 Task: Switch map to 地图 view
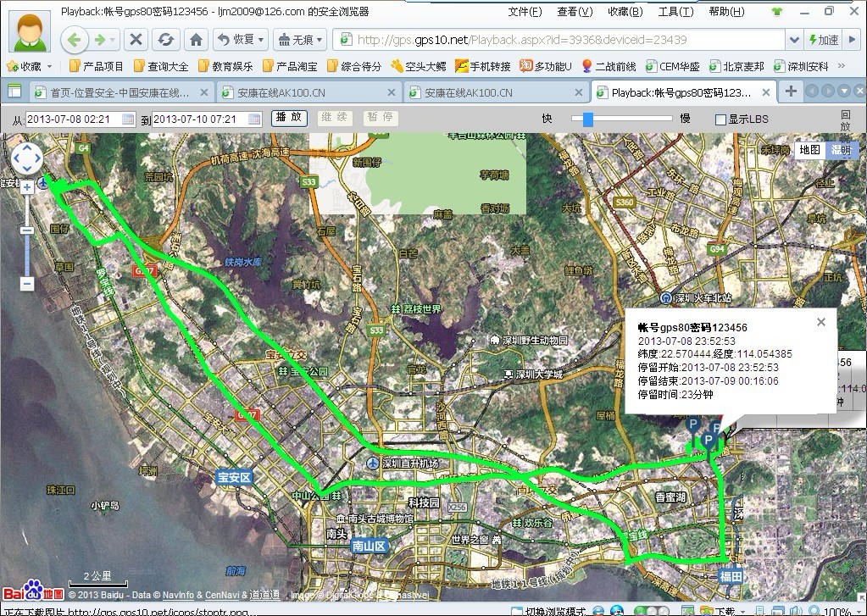(809, 150)
